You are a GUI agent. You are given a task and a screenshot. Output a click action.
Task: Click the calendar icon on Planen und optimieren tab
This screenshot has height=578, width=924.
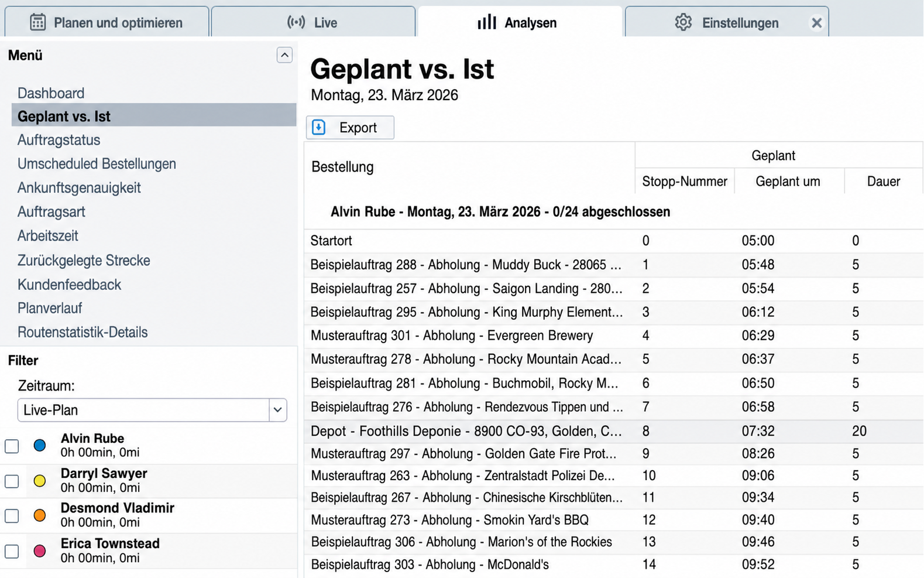(37, 22)
